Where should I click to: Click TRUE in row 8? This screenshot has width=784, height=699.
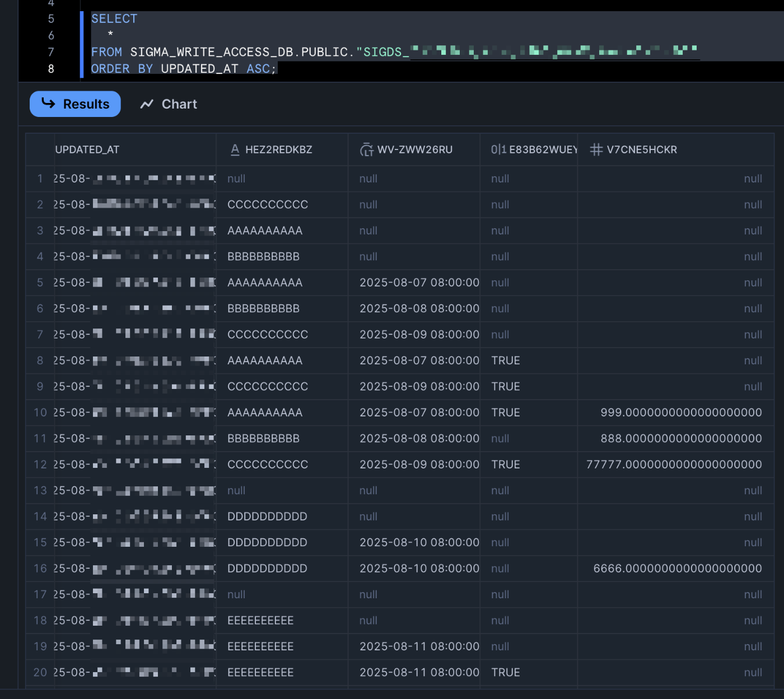pos(506,360)
